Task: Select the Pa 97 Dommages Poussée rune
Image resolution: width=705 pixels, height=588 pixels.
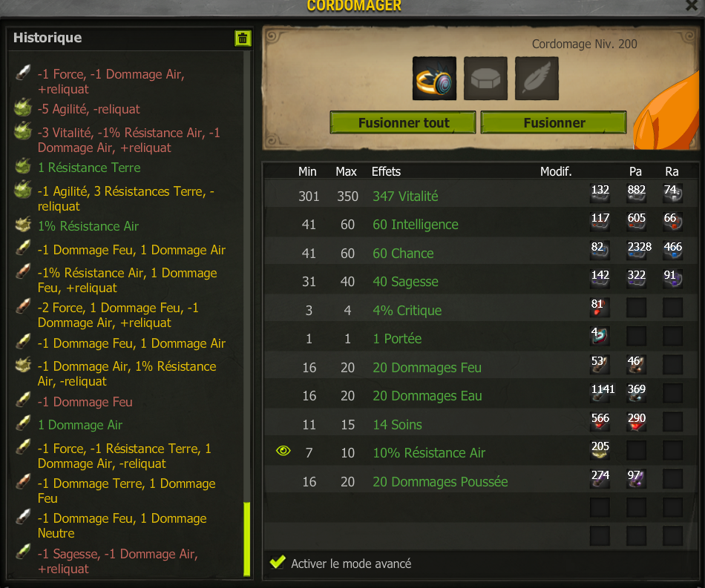Action: (x=636, y=478)
